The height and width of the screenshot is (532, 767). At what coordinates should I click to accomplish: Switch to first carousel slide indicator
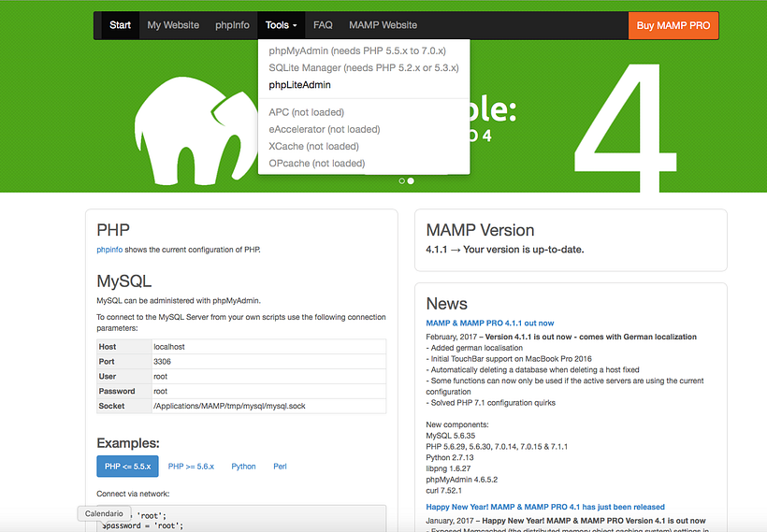[402, 181]
